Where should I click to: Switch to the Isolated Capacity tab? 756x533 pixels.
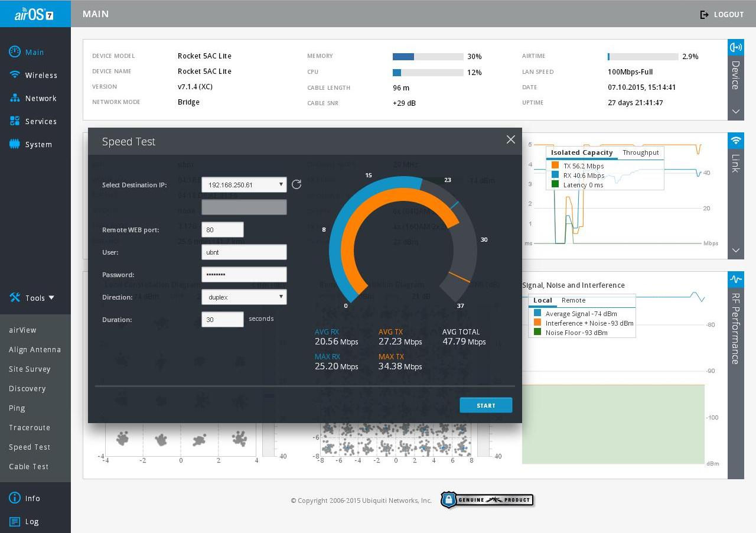pos(582,152)
